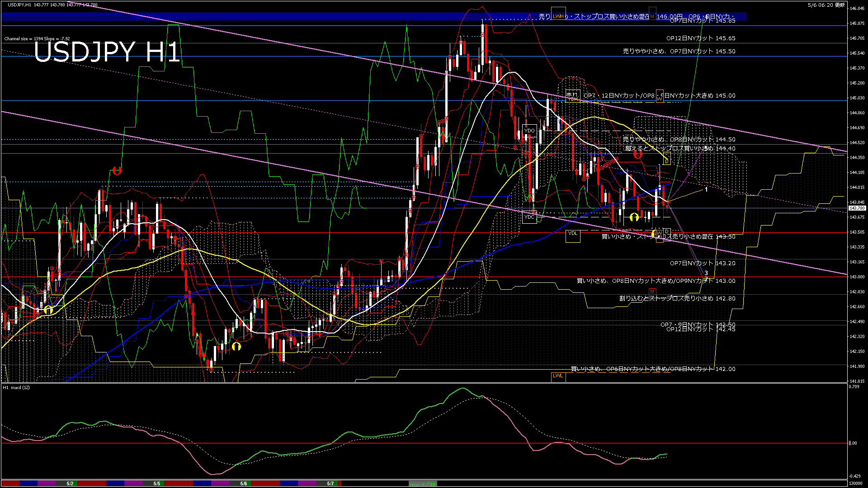Click the yellow D label near 144.35

[x=666, y=161]
